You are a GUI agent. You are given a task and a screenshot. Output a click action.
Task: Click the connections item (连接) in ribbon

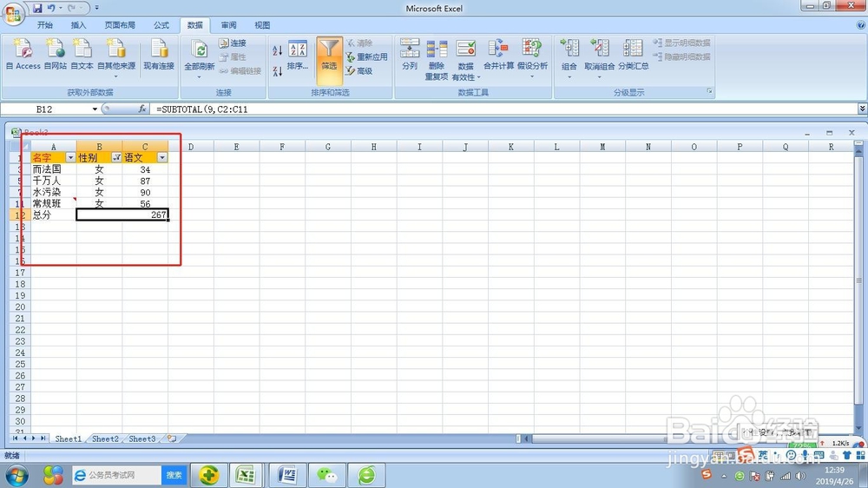click(233, 43)
